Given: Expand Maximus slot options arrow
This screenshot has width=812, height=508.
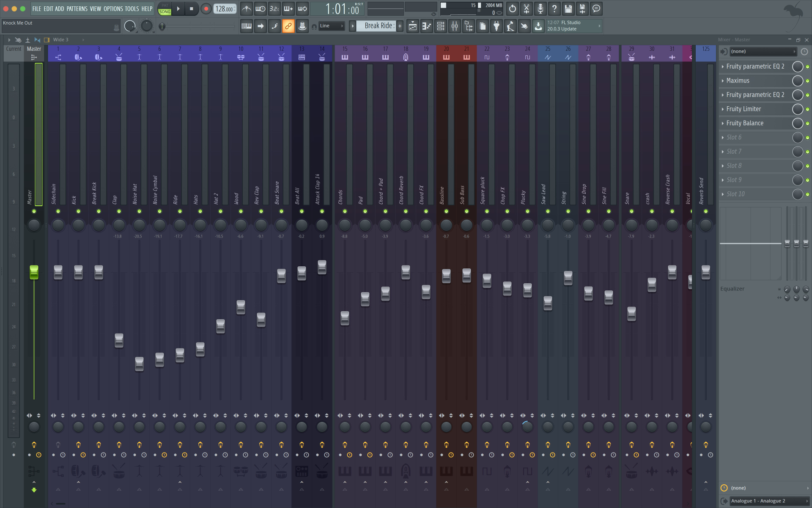Looking at the screenshot, I should pyautogui.click(x=722, y=80).
